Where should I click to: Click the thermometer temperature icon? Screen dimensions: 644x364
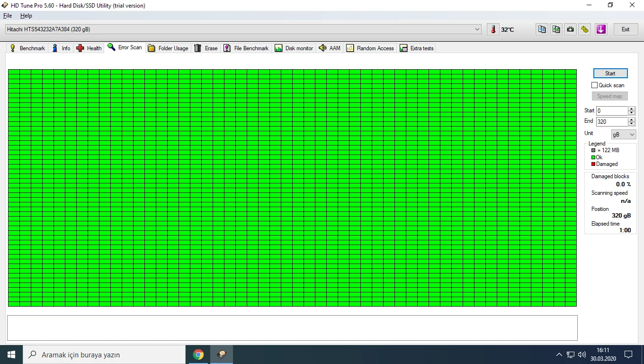[493, 29]
